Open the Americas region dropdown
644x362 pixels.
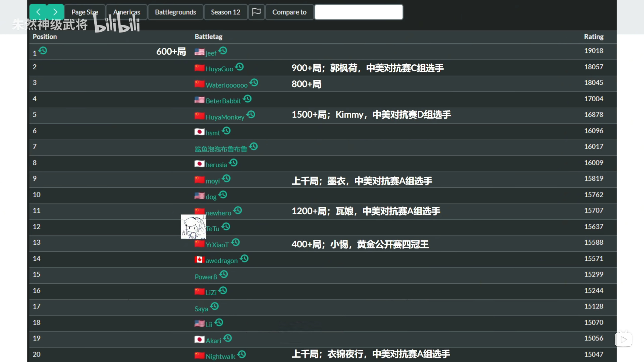(127, 12)
